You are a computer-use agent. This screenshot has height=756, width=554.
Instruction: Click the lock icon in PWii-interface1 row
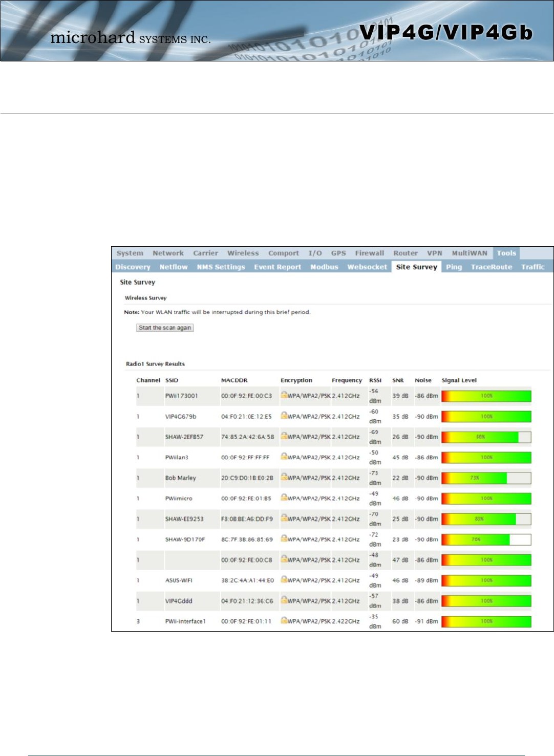[284, 620]
